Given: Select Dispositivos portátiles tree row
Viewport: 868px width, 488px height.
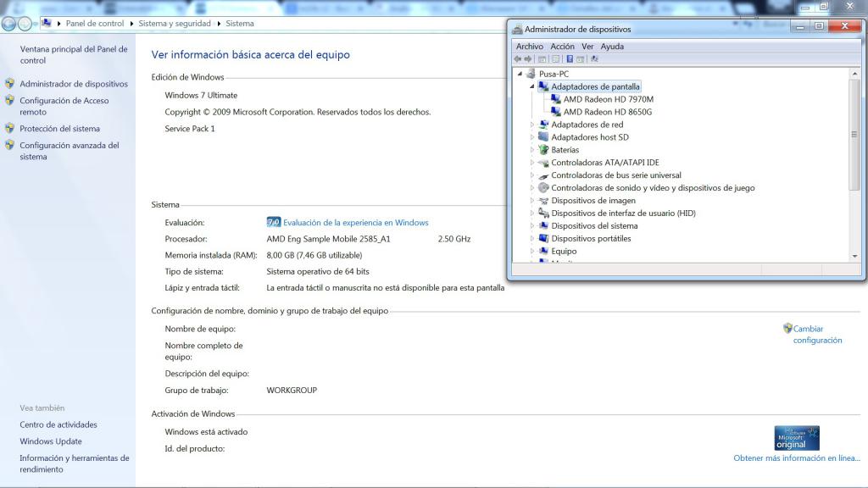Looking at the screenshot, I should point(591,238).
